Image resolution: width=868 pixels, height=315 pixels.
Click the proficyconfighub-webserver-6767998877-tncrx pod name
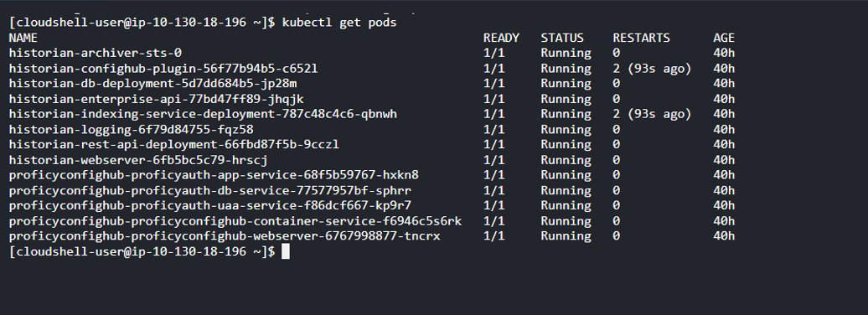pos(225,236)
